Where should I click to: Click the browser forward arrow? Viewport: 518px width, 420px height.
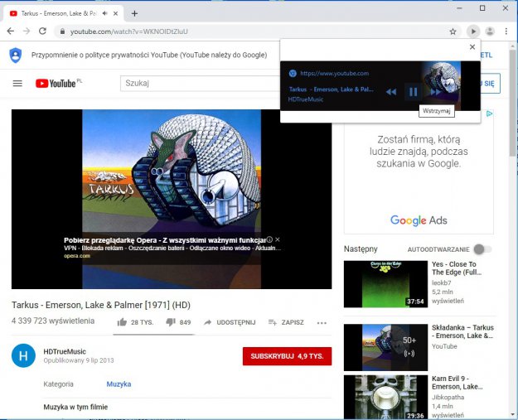pos(27,31)
